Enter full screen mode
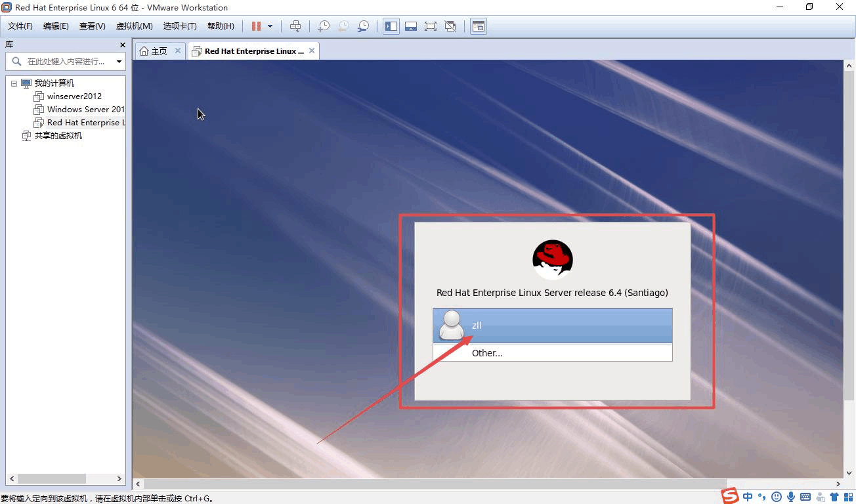The width and height of the screenshot is (856, 504). (431, 26)
